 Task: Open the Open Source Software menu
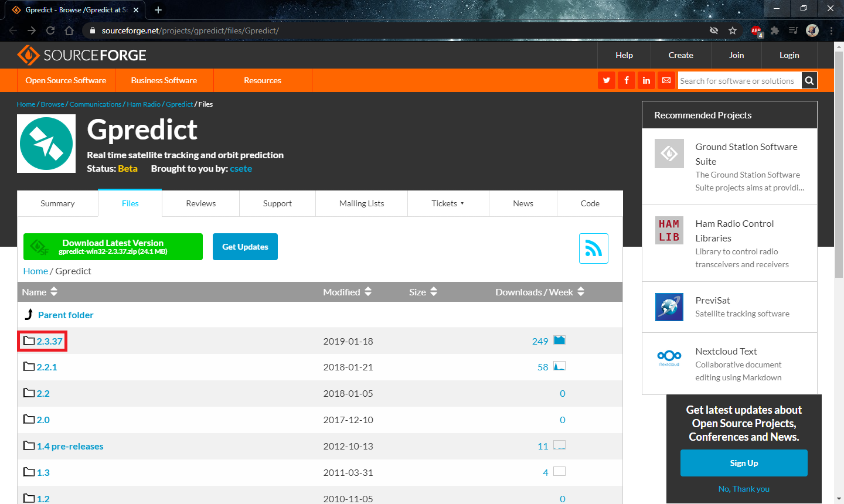point(66,80)
